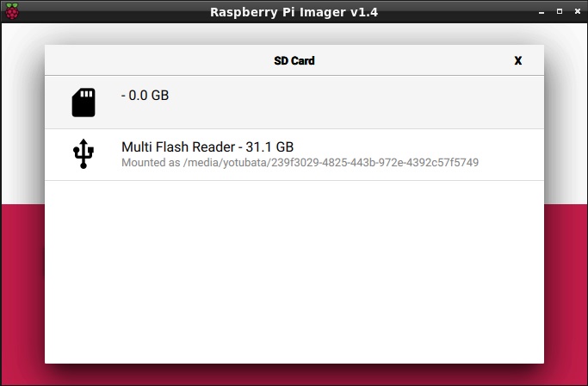Screen dimensions: 588x386
Task: Click the black SD card icon
Action: 84,103
